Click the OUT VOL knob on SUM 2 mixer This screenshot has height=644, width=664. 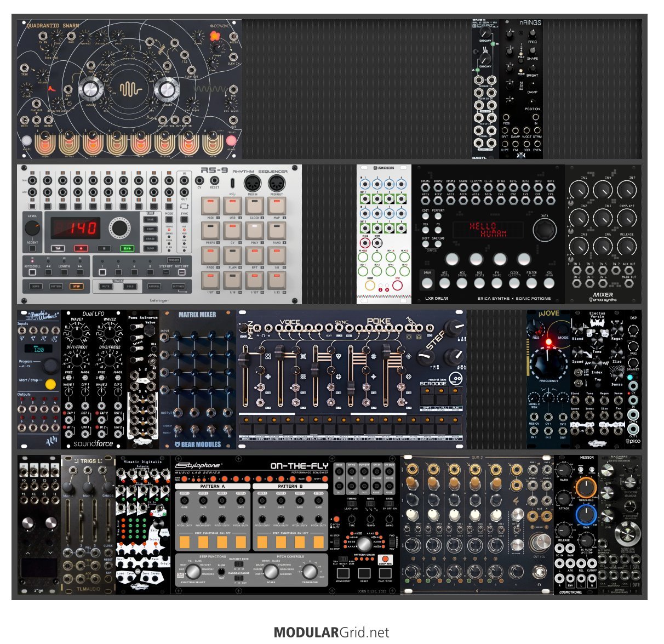tap(540, 543)
